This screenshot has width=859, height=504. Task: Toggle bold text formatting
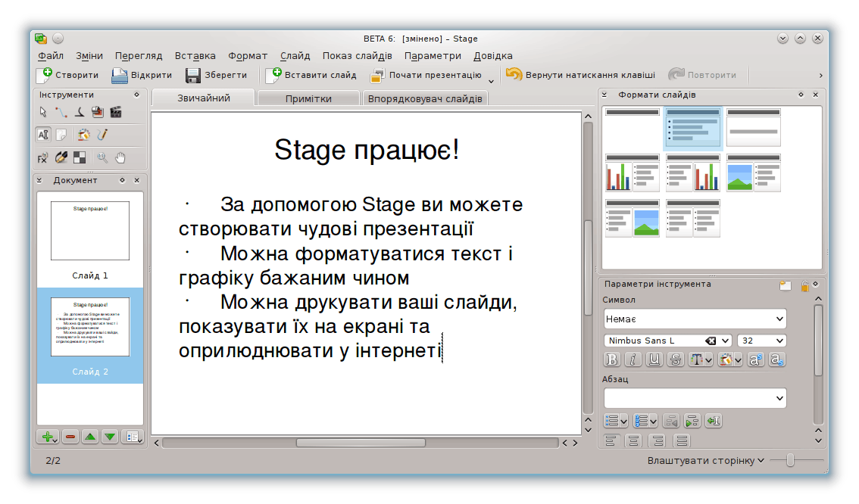tap(612, 360)
